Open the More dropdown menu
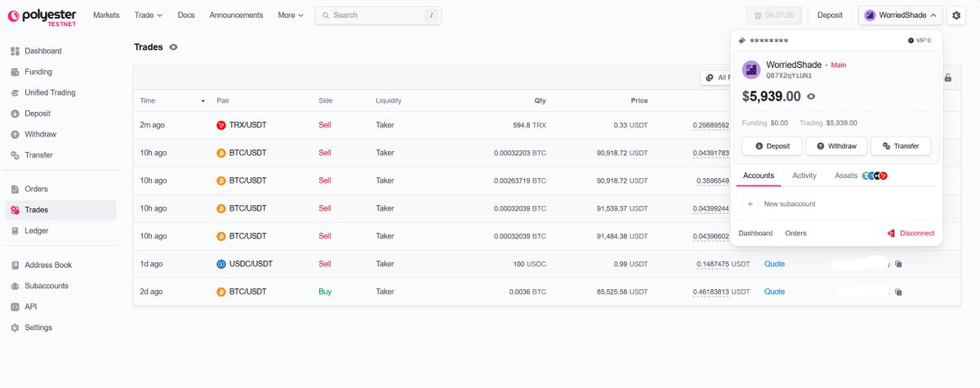The height and width of the screenshot is (388, 980). (x=291, y=15)
